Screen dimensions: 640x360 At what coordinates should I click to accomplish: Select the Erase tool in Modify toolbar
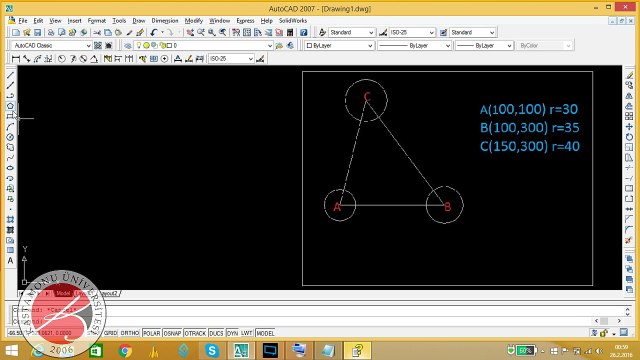(x=629, y=75)
